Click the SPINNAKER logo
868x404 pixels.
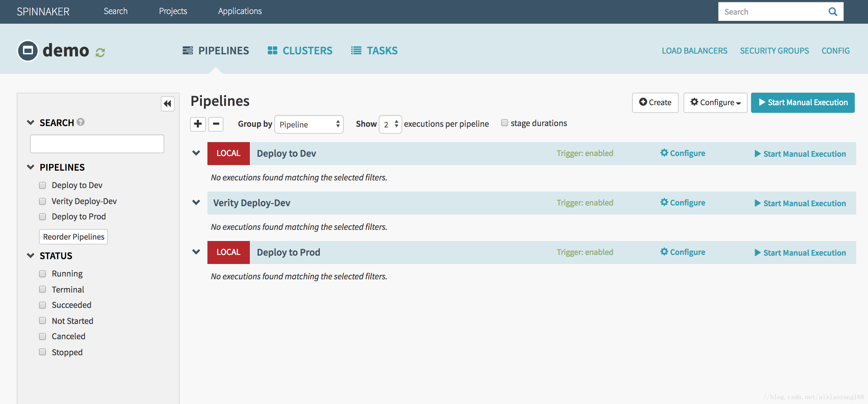43,11
